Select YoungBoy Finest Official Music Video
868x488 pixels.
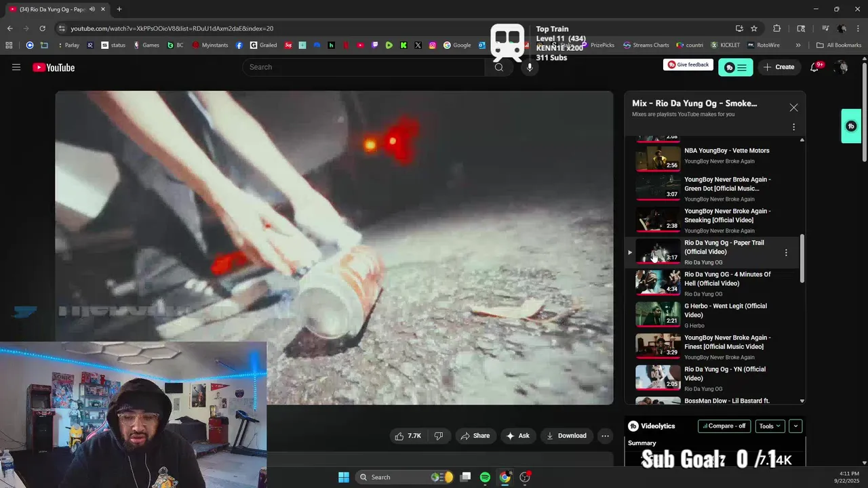pyautogui.click(x=712, y=346)
